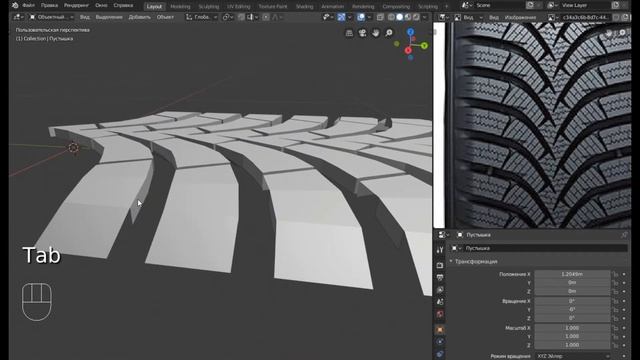Viewport: 640px width, 360px height.
Task: Click the image datablock name field
Action: 585,18
